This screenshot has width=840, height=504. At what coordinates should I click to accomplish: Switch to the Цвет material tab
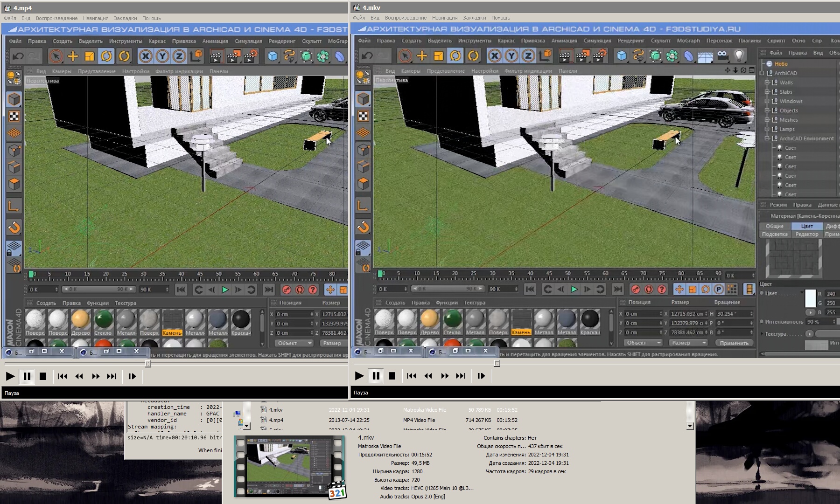(807, 226)
